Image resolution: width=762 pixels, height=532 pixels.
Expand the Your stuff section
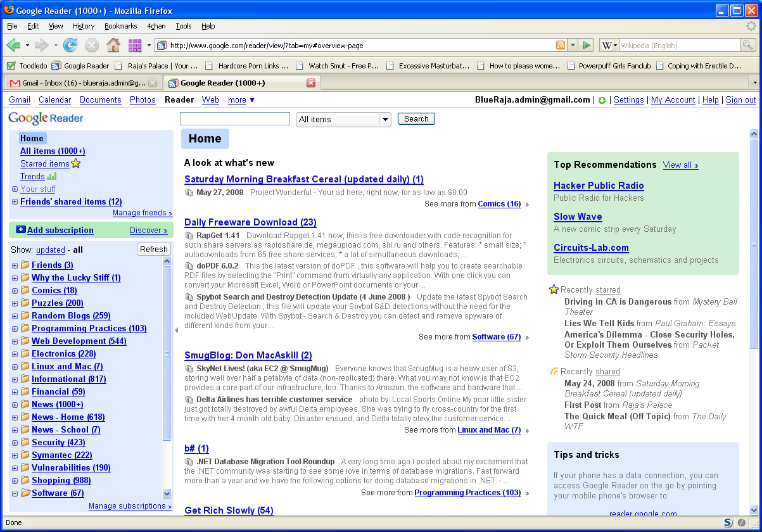pos(15,189)
